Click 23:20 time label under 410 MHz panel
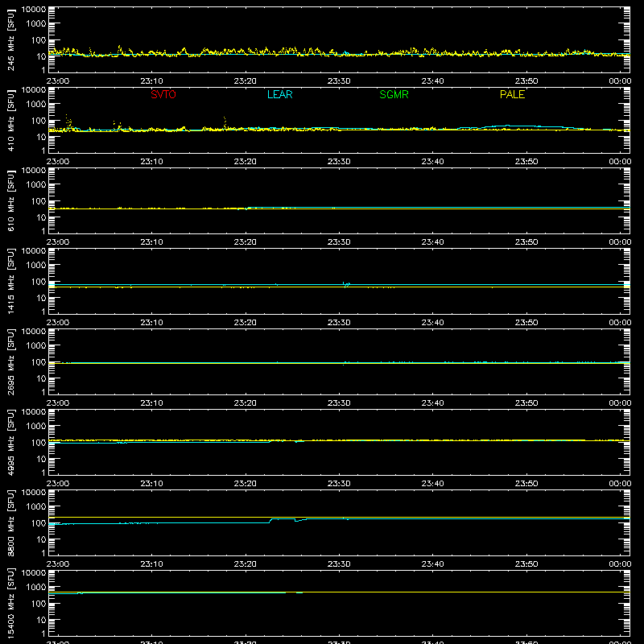 246,162
